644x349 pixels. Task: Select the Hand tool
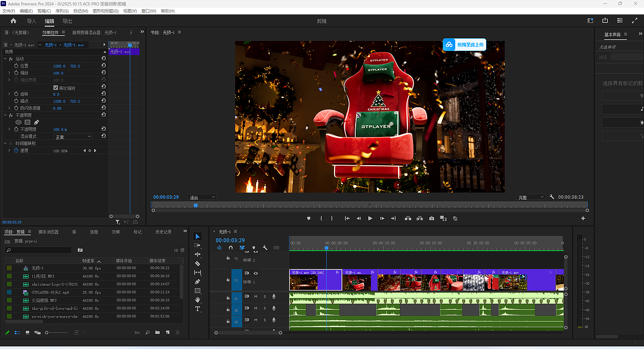[198, 300]
